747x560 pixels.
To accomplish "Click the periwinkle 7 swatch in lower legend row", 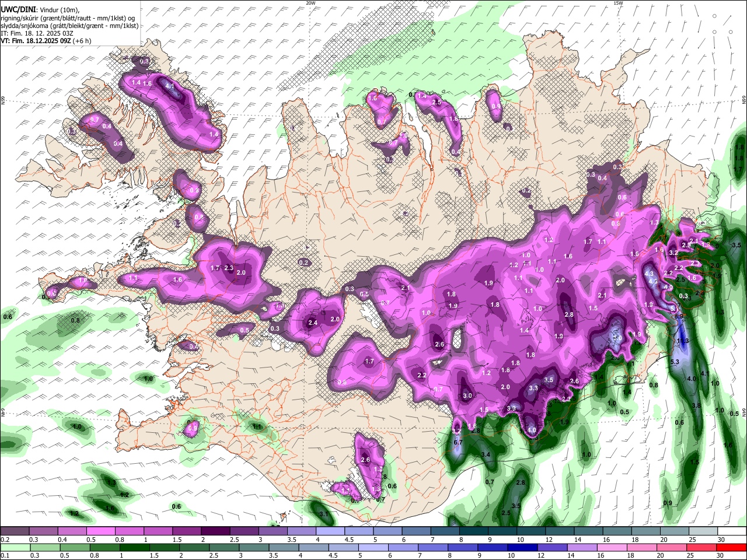I will 434,547.
